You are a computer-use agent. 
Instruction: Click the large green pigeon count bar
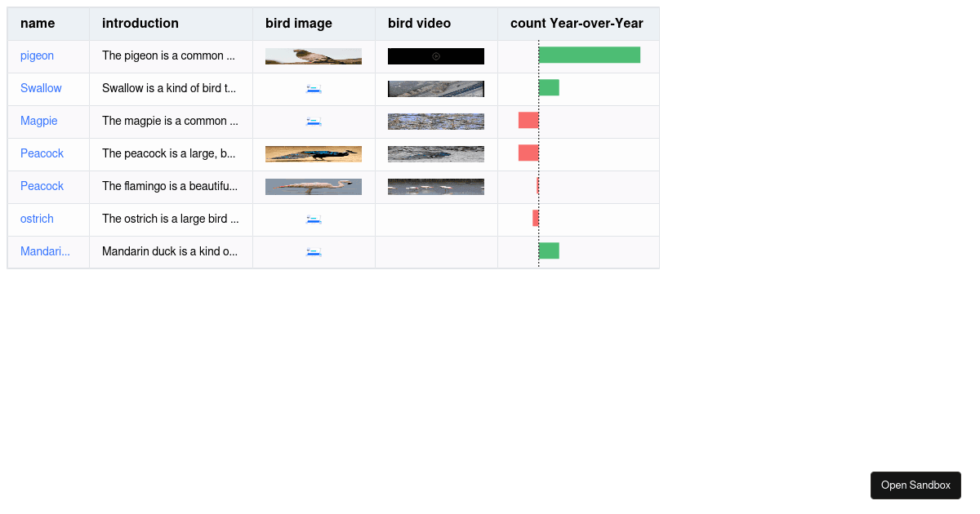click(x=589, y=55)
